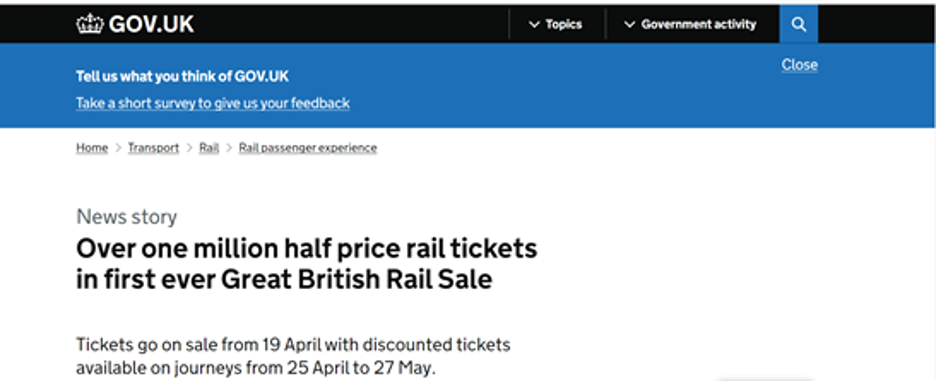The width and height of the screenshot is (936, 382).
Task: Click the breadcrumb arrow between Transport and Rail
Action: [189, 147]
